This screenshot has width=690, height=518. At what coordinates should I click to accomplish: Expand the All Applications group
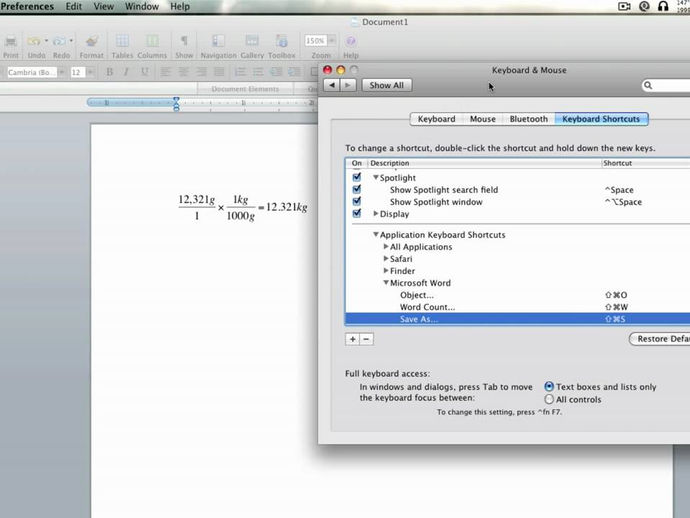point(386,246)
